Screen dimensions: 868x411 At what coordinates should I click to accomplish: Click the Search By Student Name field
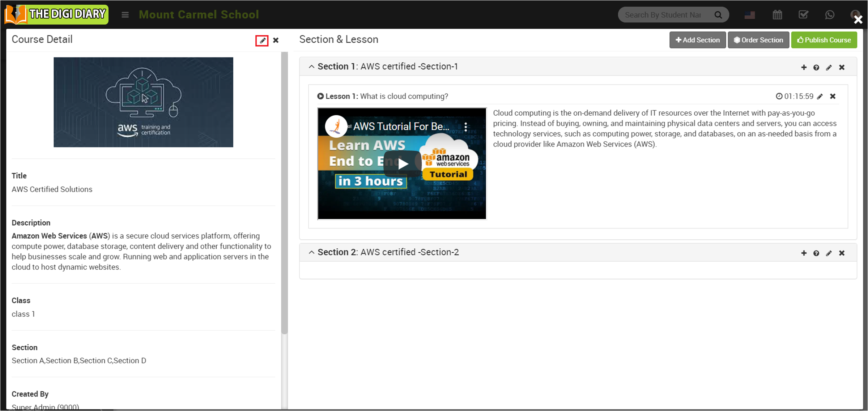(x=663, y=15)
